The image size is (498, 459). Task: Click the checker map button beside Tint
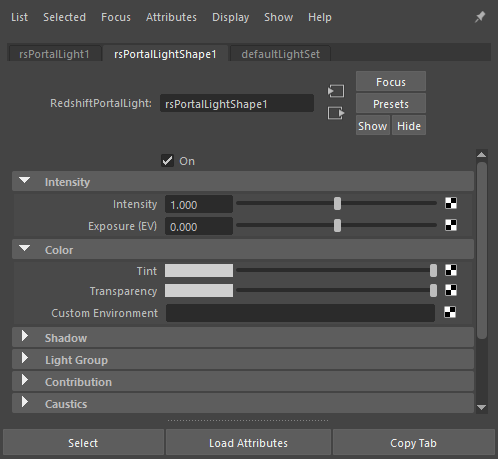(x=451, y=270)
